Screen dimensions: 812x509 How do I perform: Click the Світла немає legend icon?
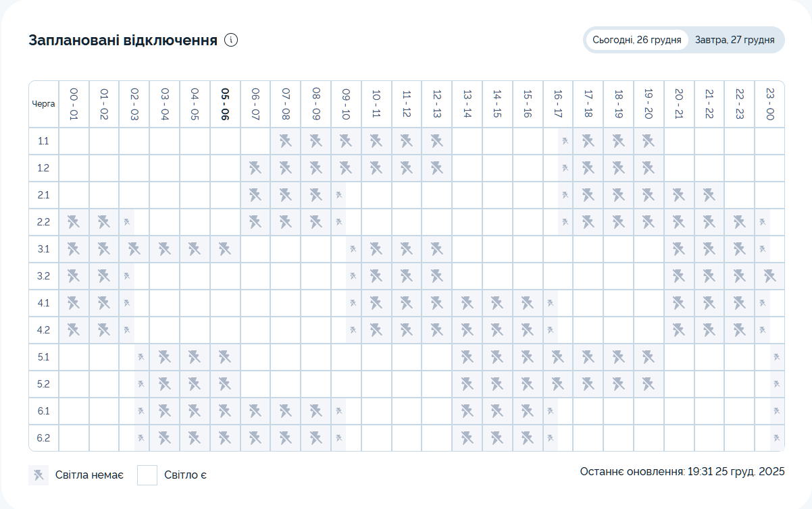click(39, 475)
